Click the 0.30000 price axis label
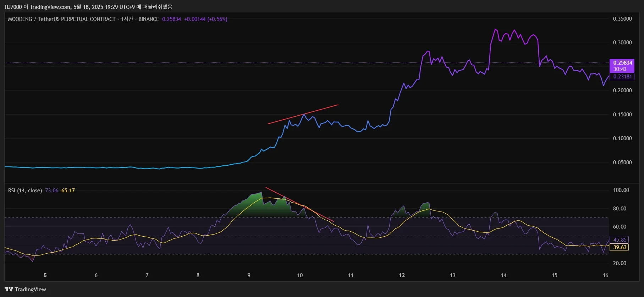This screenshot has height=297, width=644. 622,43
